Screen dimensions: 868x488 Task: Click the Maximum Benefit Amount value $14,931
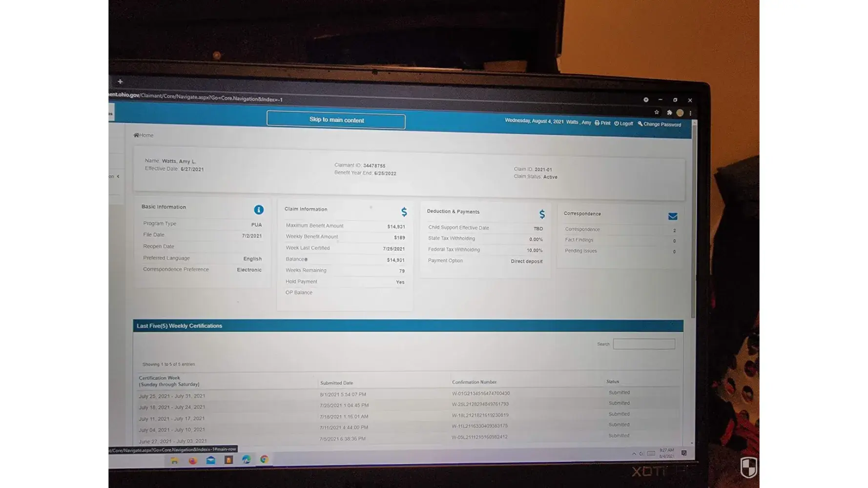coord(396,227)
